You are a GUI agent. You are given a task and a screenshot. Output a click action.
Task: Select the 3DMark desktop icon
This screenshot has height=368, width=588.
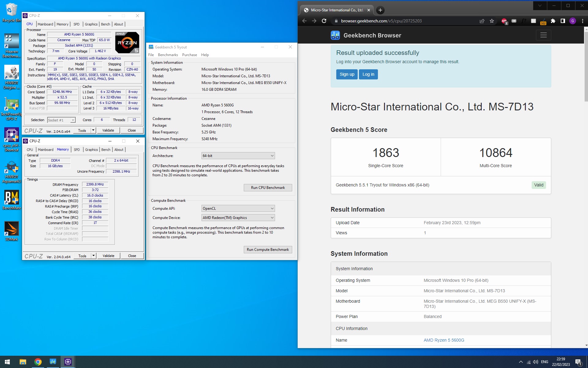11,231
